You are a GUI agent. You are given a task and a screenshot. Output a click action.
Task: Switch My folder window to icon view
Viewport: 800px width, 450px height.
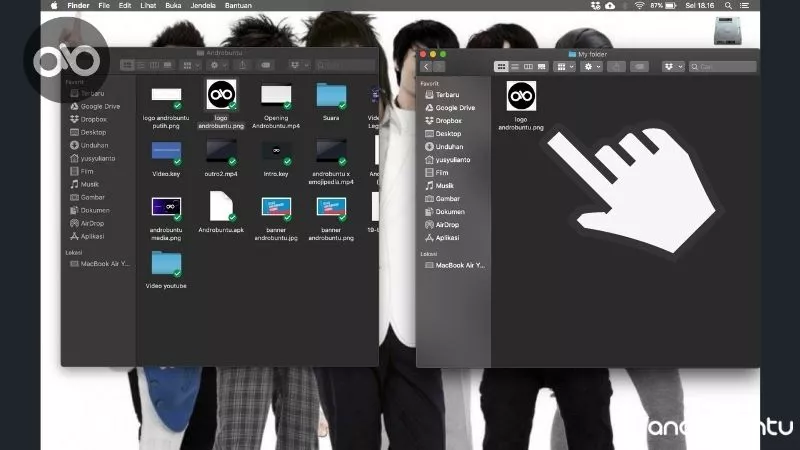pos(501,67)
